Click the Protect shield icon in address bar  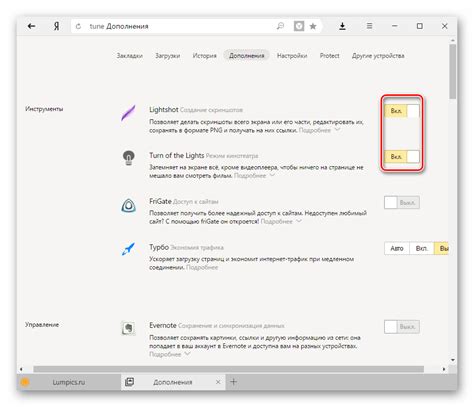(x=299, y=26)
